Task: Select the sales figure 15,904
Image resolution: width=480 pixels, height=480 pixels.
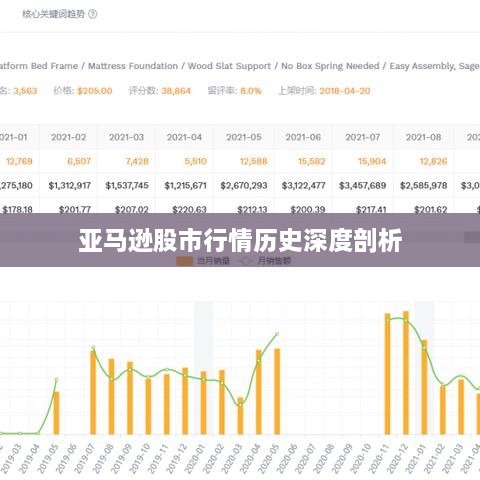Action: (372, 161)
